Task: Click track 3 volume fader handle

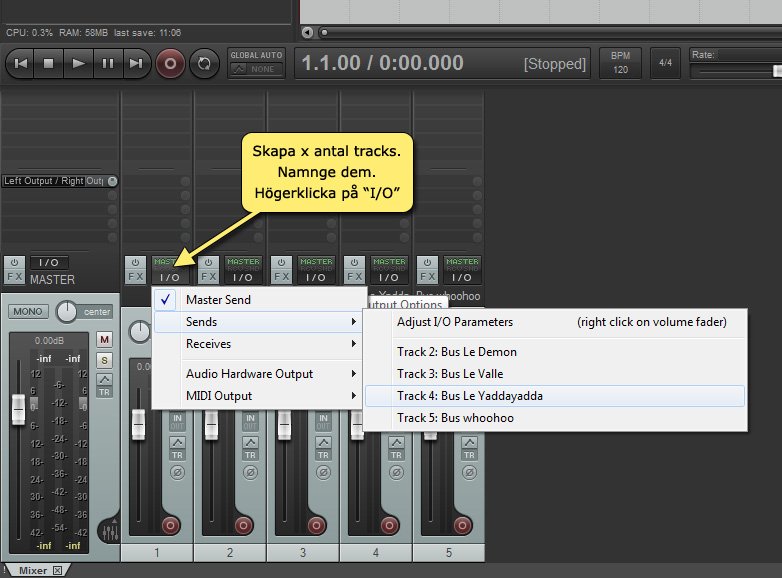Action: [284, 425]
